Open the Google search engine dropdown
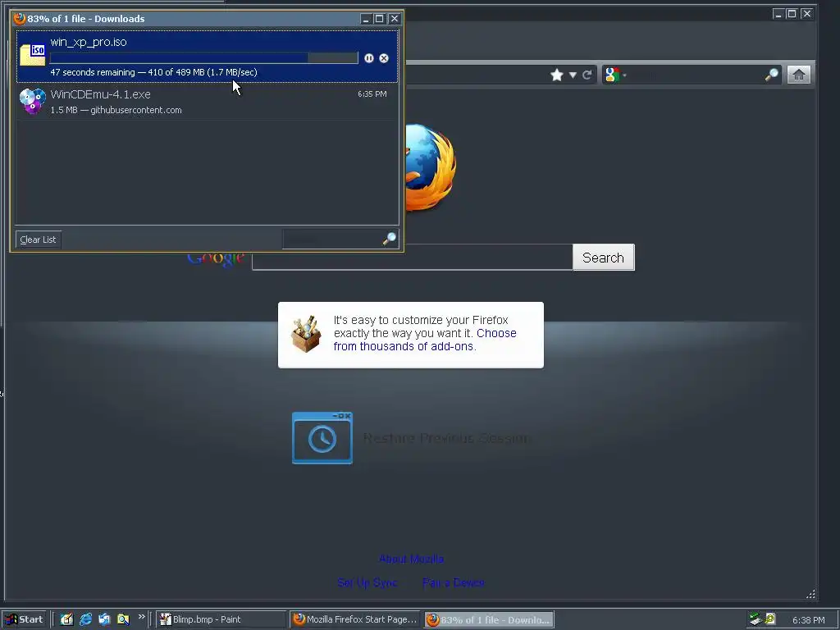 [x=615, y=75]
